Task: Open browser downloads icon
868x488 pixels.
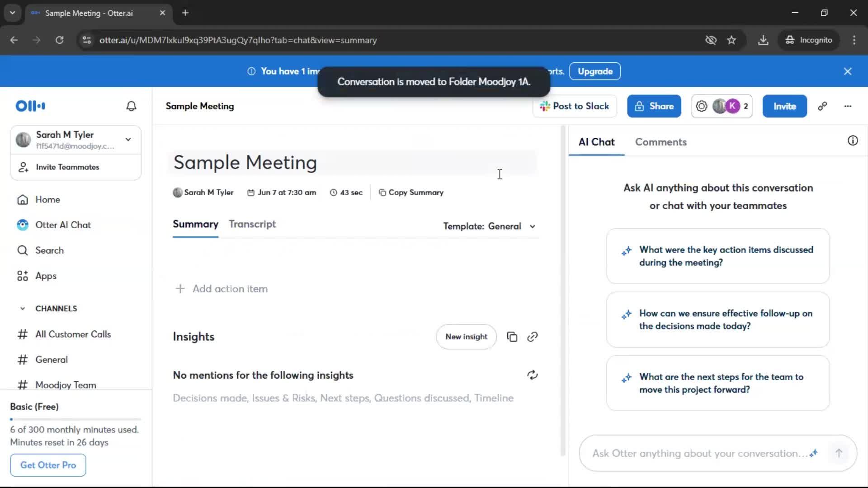Action: (763, 40)
